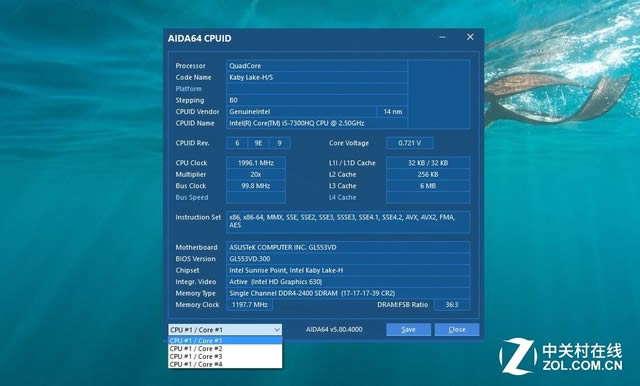Click the ASUSTeK GL553VD motherboard value

(x=348, y=247)
